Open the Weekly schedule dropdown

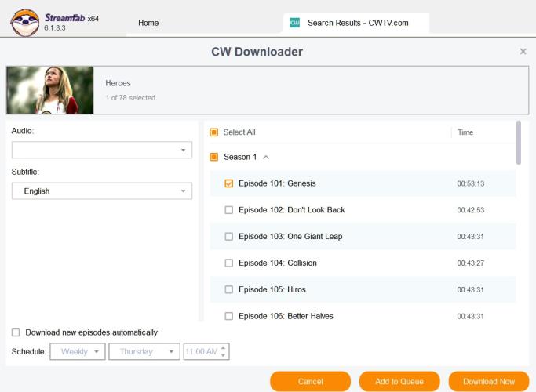tap(78, 351)
